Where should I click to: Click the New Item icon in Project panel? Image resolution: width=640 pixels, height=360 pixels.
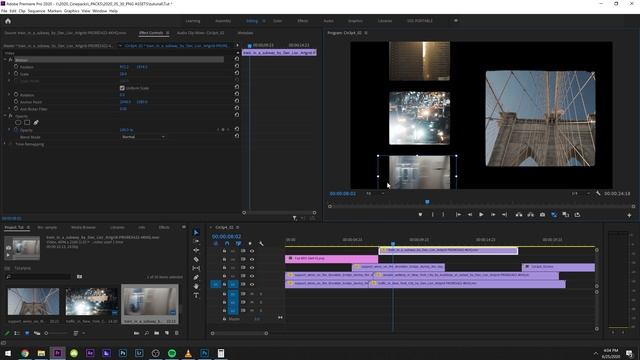[x=167, y=333]
